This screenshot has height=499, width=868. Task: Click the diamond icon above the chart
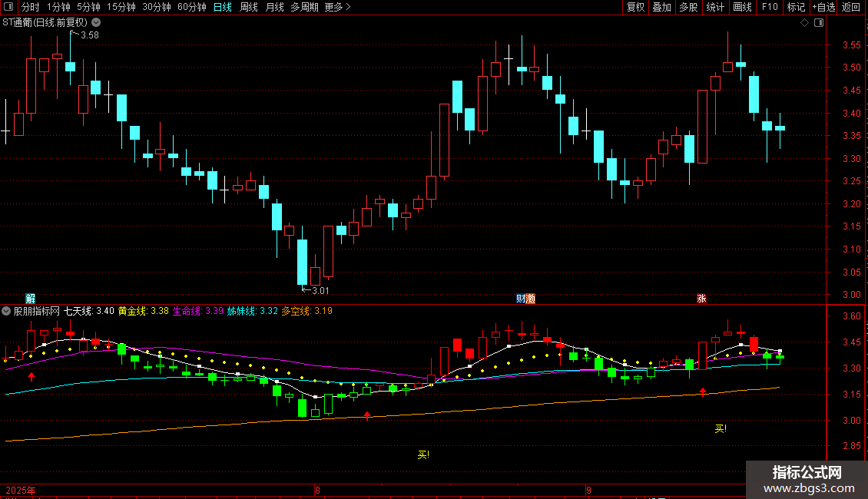[x=805, y=23]
